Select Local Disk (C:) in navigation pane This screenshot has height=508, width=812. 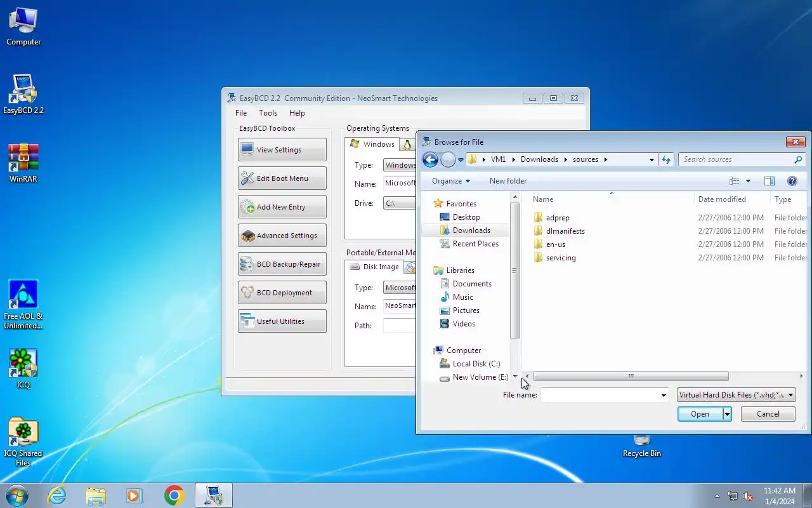coord(470,364)
